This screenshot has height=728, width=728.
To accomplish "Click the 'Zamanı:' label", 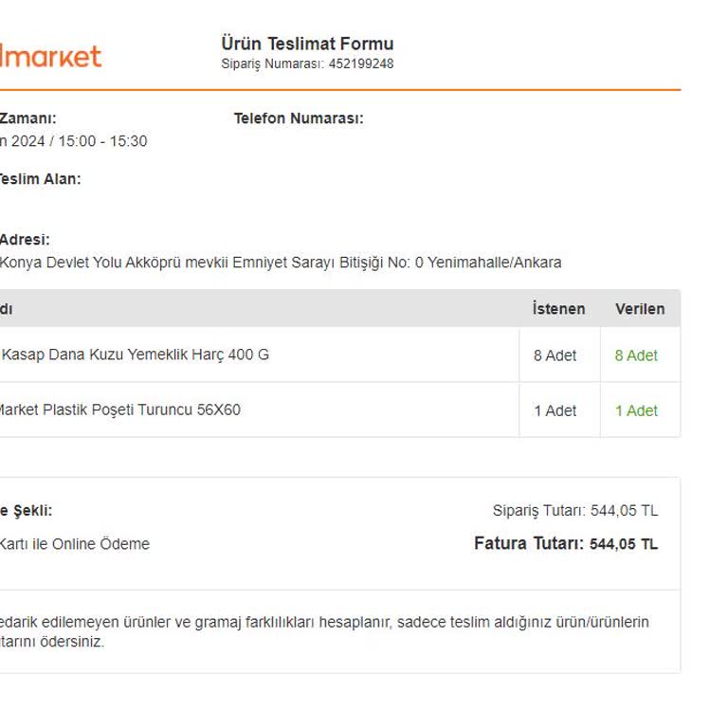I will [27, 118].
